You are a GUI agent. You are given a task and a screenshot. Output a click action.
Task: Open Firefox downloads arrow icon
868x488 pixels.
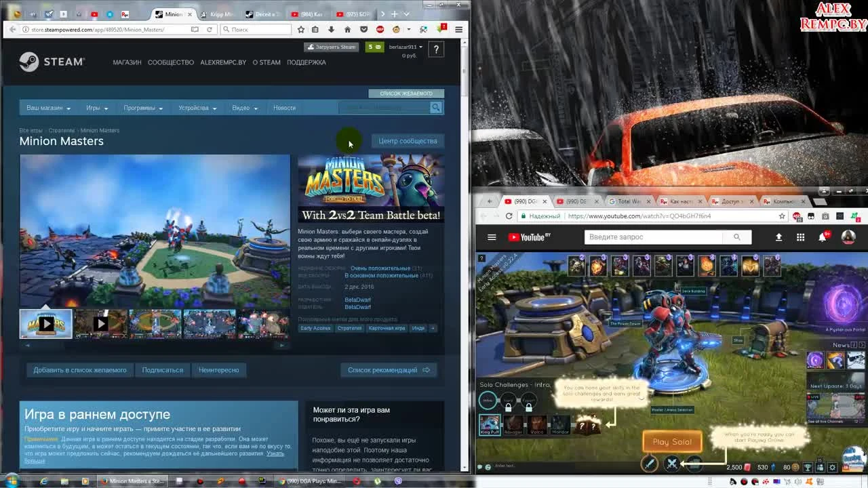coord(331,29)
